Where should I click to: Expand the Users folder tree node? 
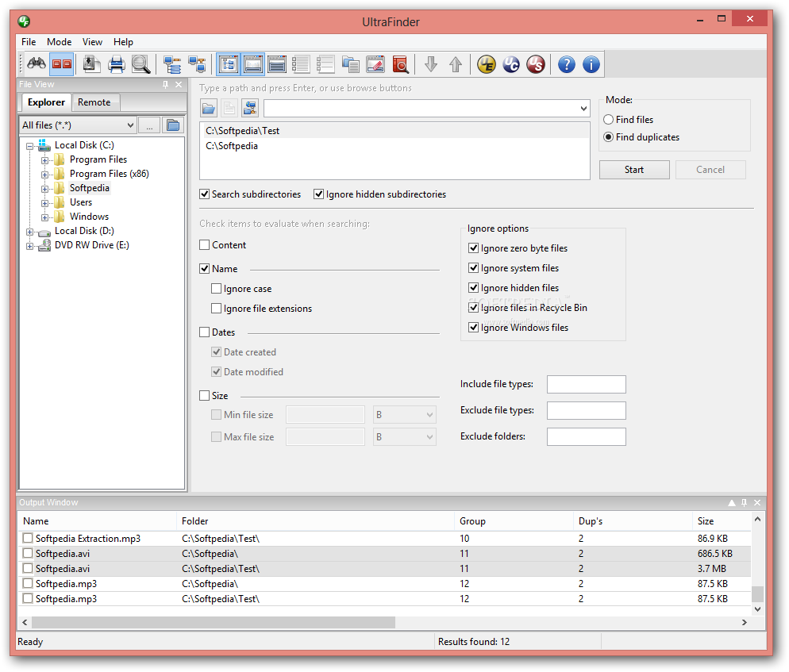point(44,204)
